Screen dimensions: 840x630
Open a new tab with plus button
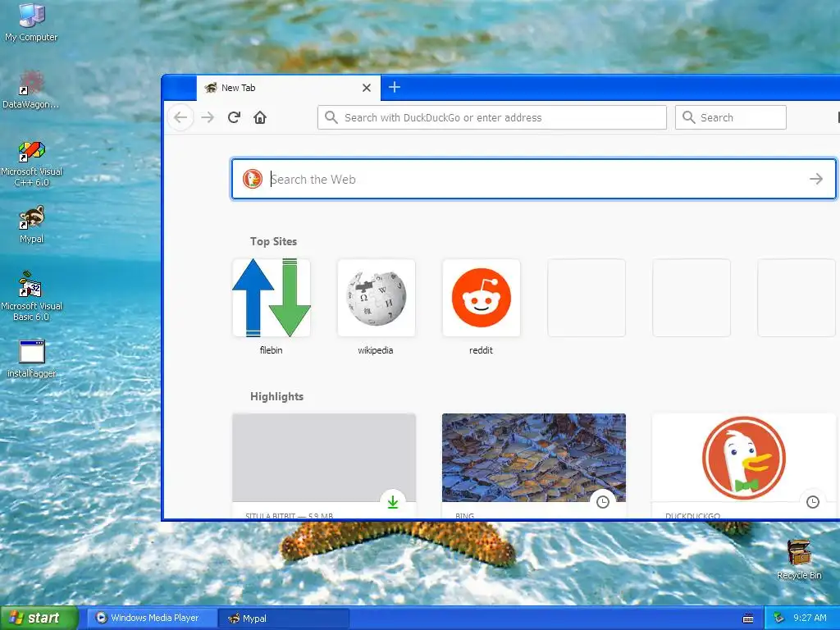(395, 87)
